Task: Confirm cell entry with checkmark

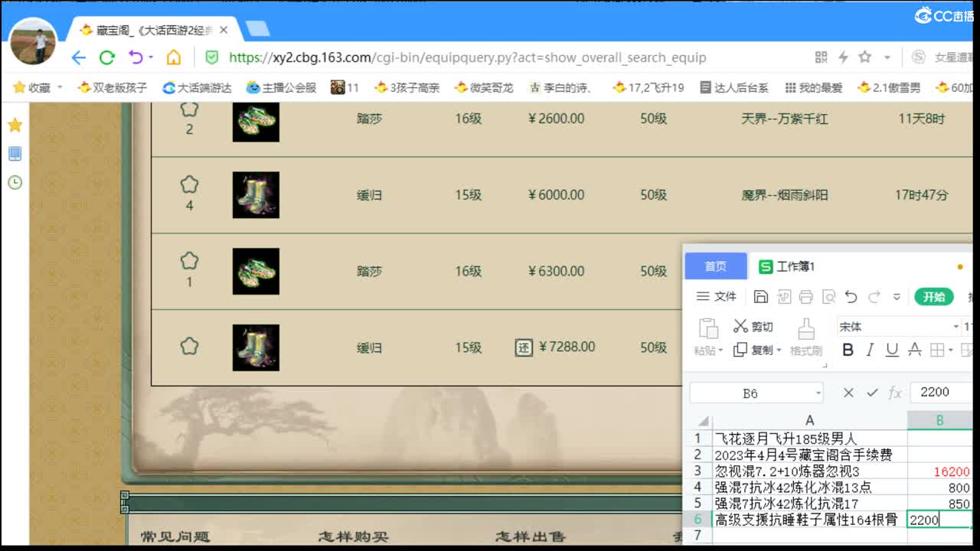Action: click(872, 393)
